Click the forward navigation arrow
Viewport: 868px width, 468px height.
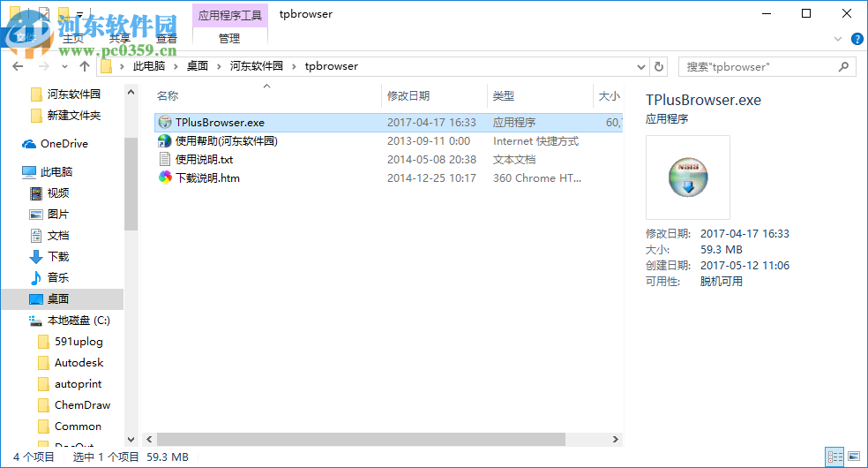click(x=43, y=66)
